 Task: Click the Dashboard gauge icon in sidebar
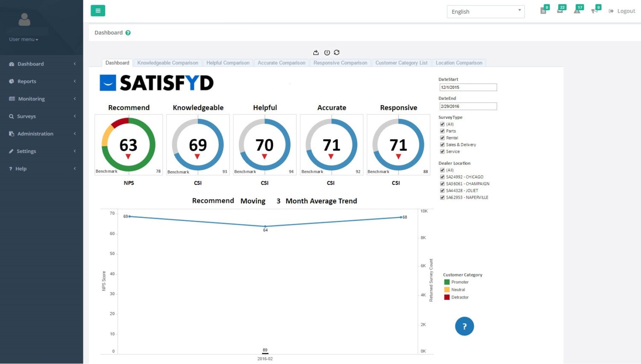(x=12, y=64)
